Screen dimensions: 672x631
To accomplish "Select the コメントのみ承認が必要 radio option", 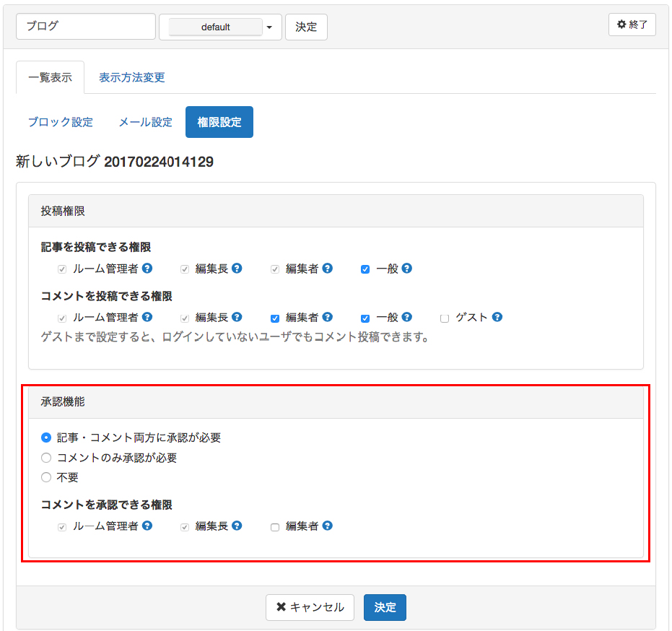I will pyautogui.click(x=46, y=458).
